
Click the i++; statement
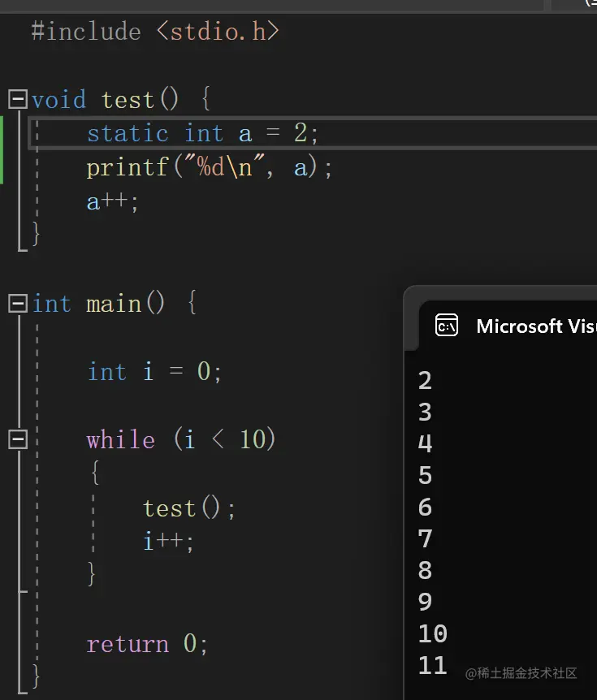[x=168, y=541]
